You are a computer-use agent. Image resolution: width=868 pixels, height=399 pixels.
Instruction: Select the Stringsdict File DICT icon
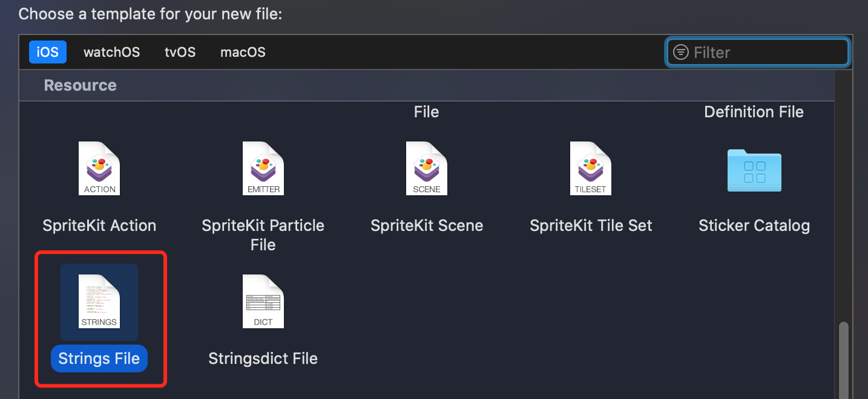[x=263, y=302]
